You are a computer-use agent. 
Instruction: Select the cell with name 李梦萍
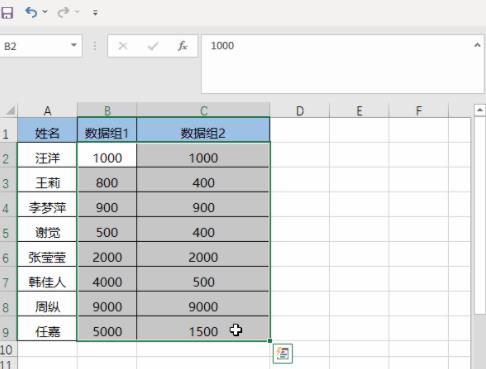click(47, 205)
